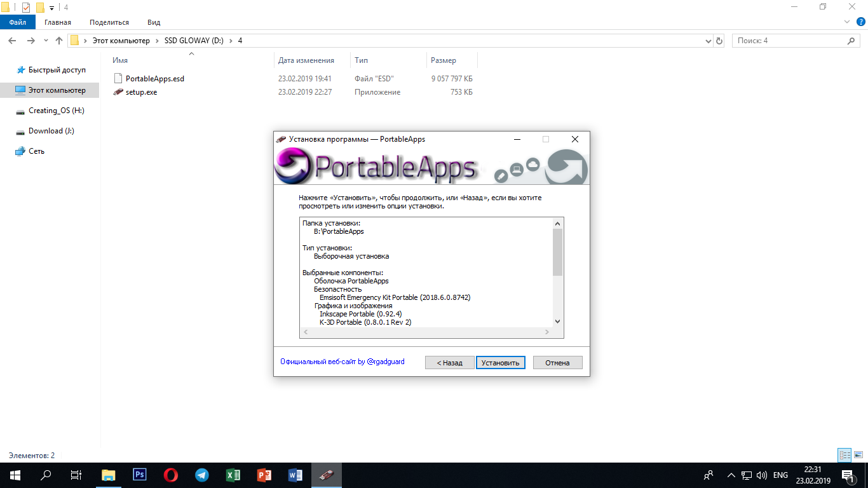Switch to large thumbnails view icon
This screenshot has width=868, height=488.
coord(858,455)
